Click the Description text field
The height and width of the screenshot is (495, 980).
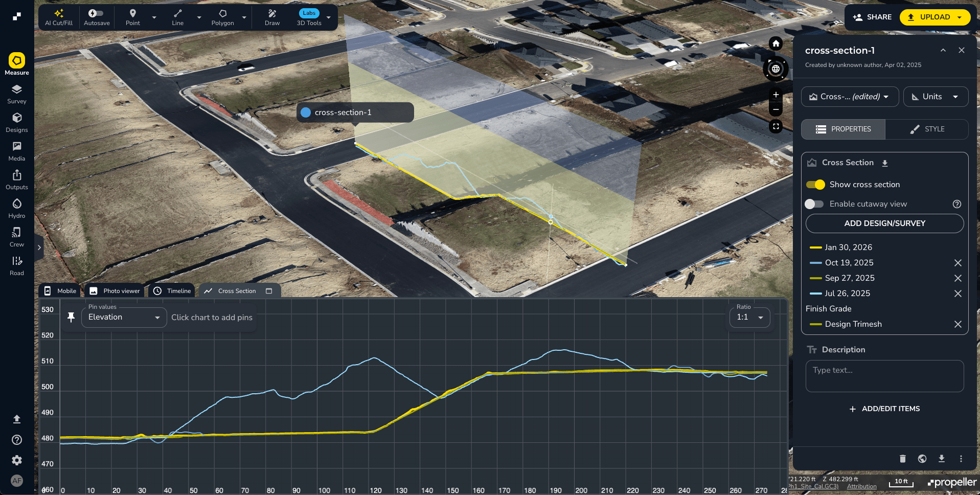click(884, 376)
